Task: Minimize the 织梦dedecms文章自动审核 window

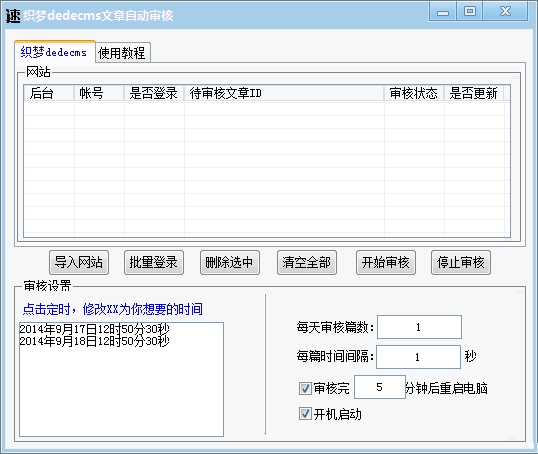Action: (443, 12)
